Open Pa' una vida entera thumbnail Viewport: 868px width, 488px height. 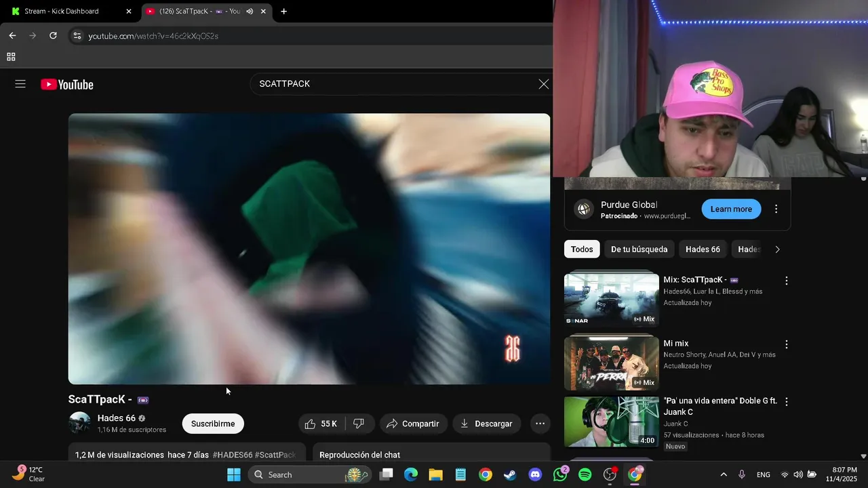pyautogui.click(x=612, y=422)
